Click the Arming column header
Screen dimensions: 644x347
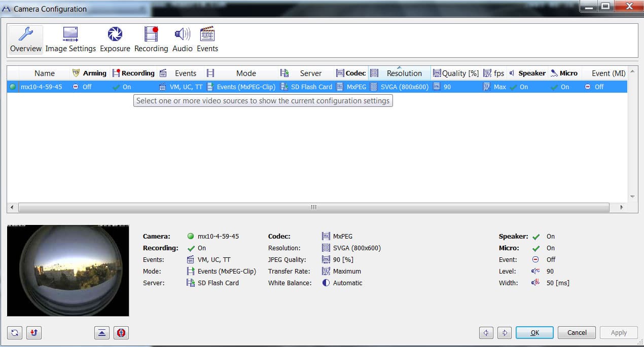tap(89, 73)
